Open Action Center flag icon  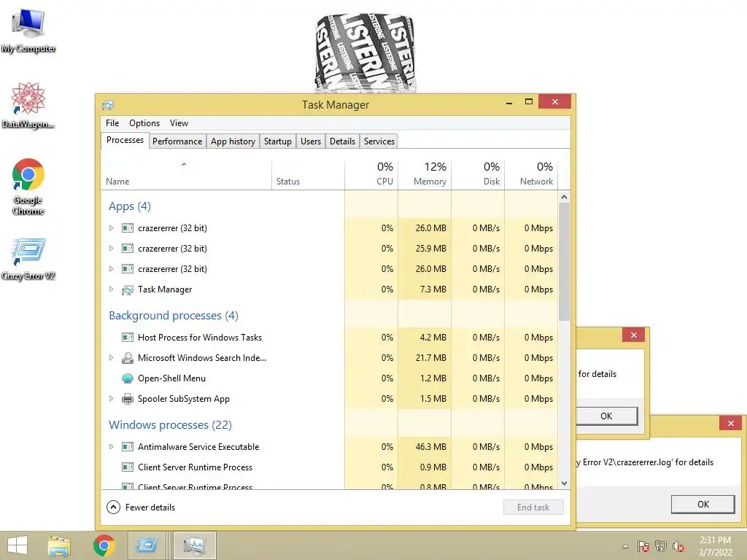pyautogui.click(x=643, y=546)
